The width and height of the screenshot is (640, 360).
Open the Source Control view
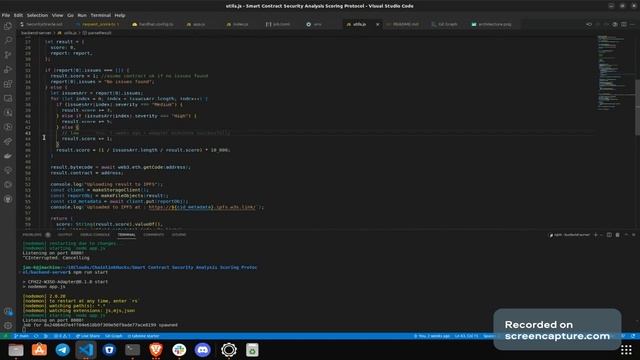(x=8, y=55)
